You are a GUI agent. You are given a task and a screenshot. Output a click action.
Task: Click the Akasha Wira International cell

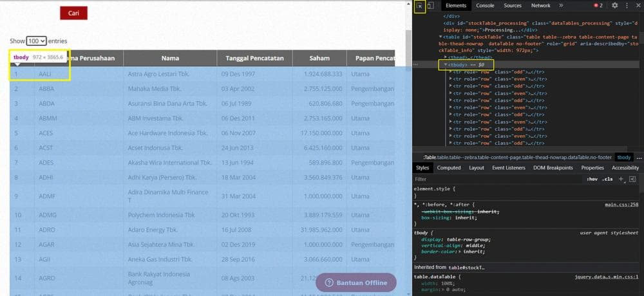170,163
